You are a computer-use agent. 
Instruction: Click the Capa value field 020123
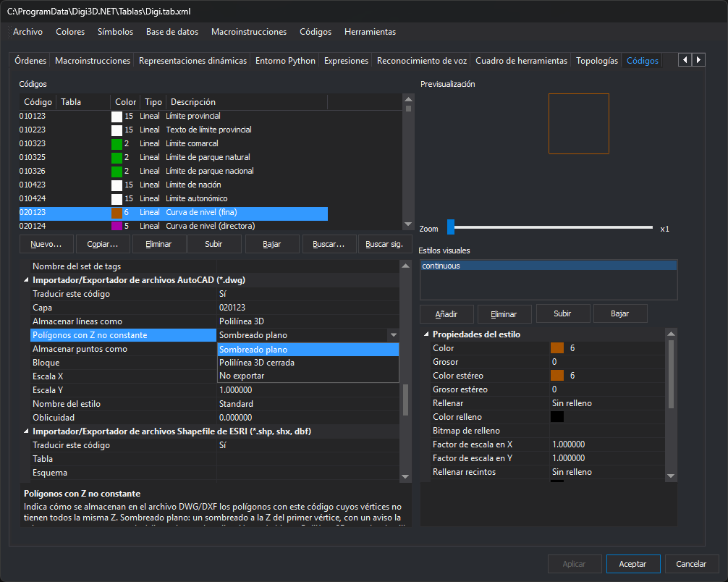(x=308, y=308)
